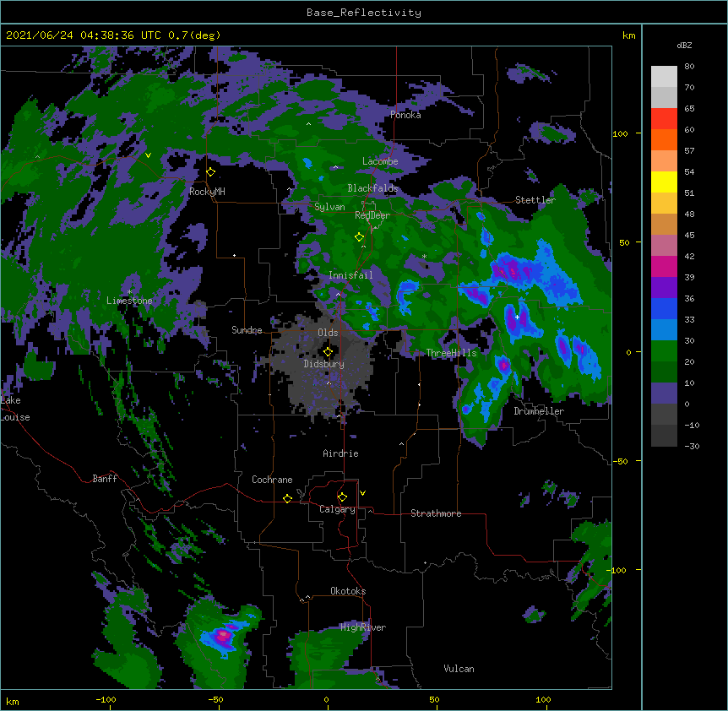The image size is (728, 711).
Task: Pick the light gray 70-80 dBZ swatch
Action: 664,77
